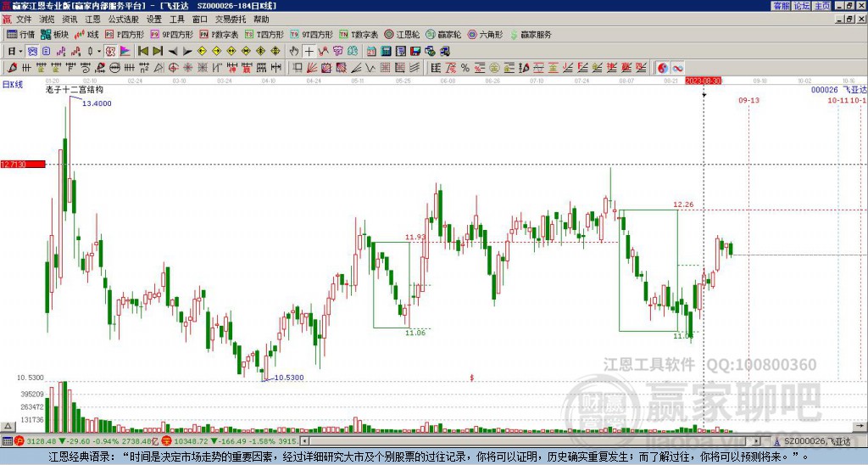Save chart with the floppy disk icon
Screen dimensions: 868x465
415,51
